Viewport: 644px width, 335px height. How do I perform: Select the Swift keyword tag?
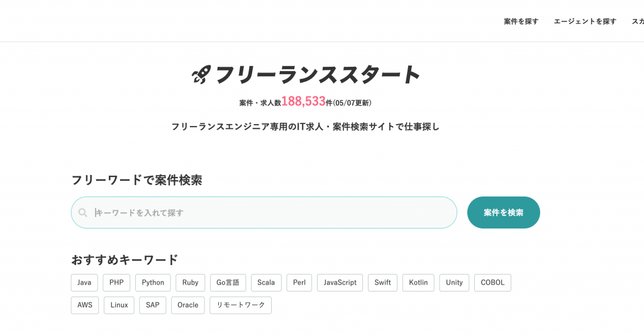tap(383, 283)
